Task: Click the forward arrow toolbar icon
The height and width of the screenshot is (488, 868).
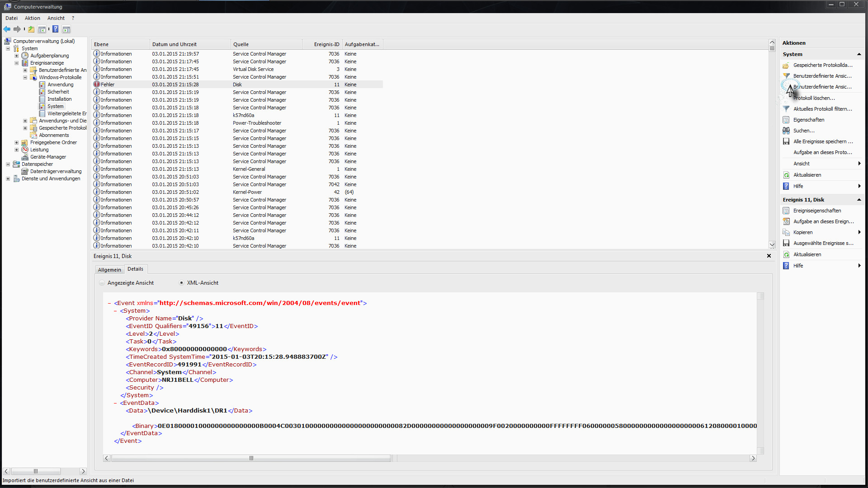Action: [17, 29]
